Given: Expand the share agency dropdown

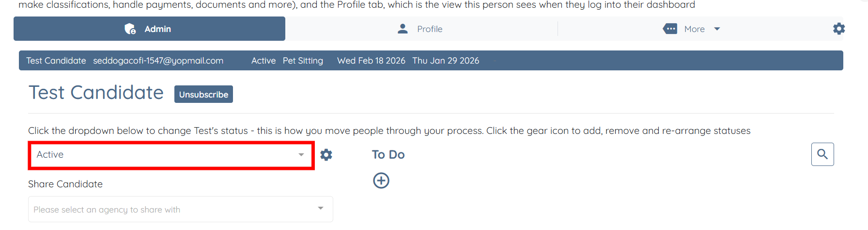Looking at the screenshot, I should pyautogui.click(x=180, y=209).
